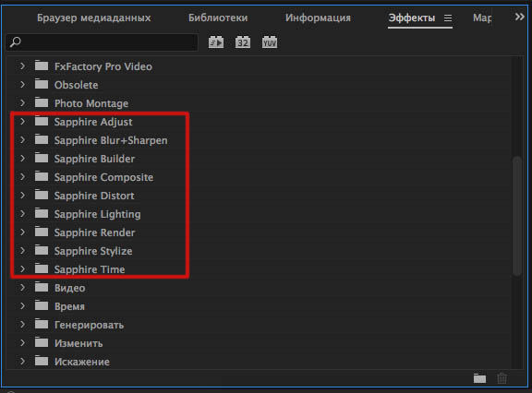
Task: Toggle the 32-bit Color effects filter
Action: [243, 42]
